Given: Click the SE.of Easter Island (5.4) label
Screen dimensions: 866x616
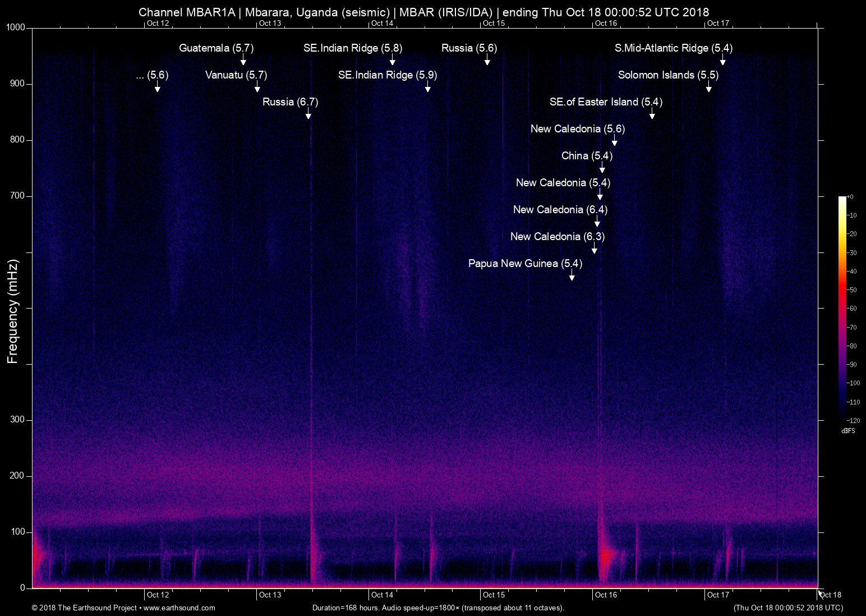Looking at the screenshot, I should 606,102.
